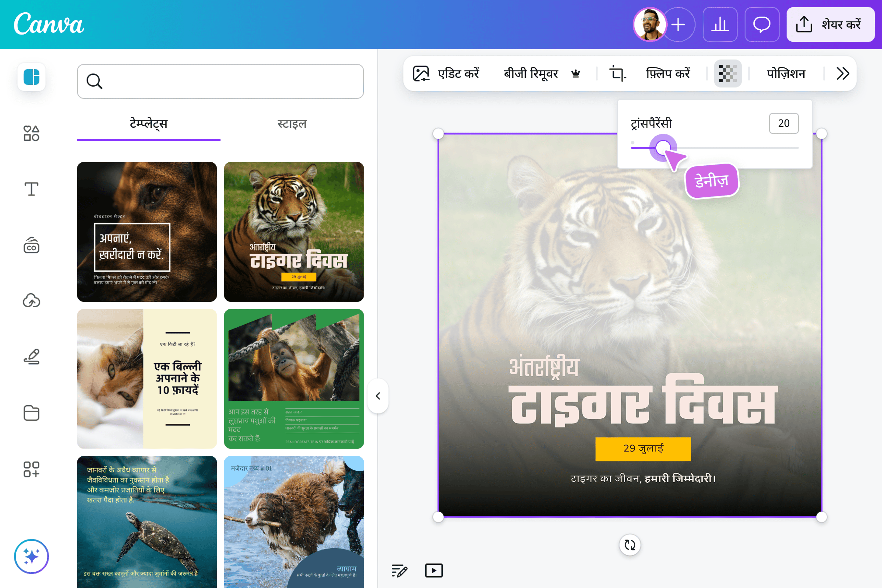The width and height of the screenshot is (882, 588).
Task: Open the comments speech bubble icon
Action: (762, 24)
